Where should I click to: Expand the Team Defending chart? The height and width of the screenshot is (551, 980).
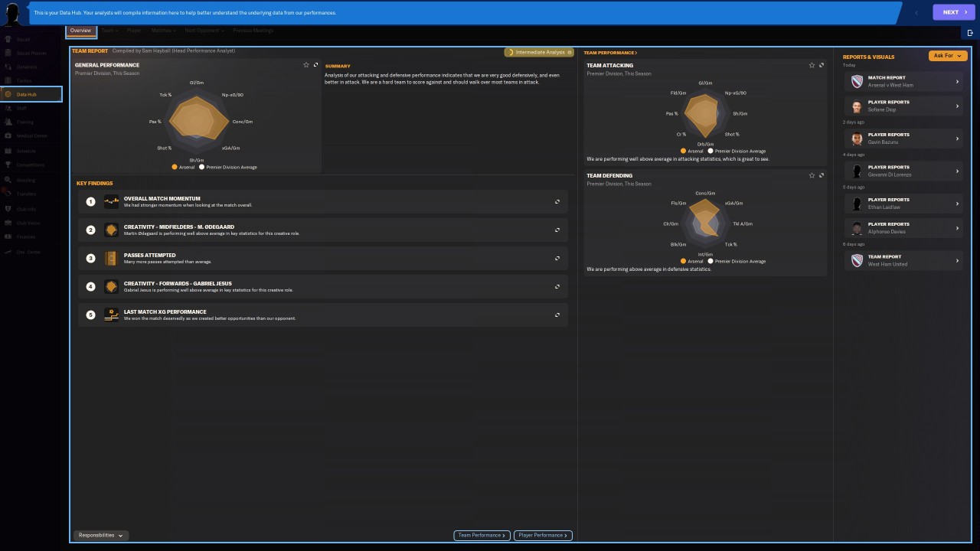click(822, 175)
